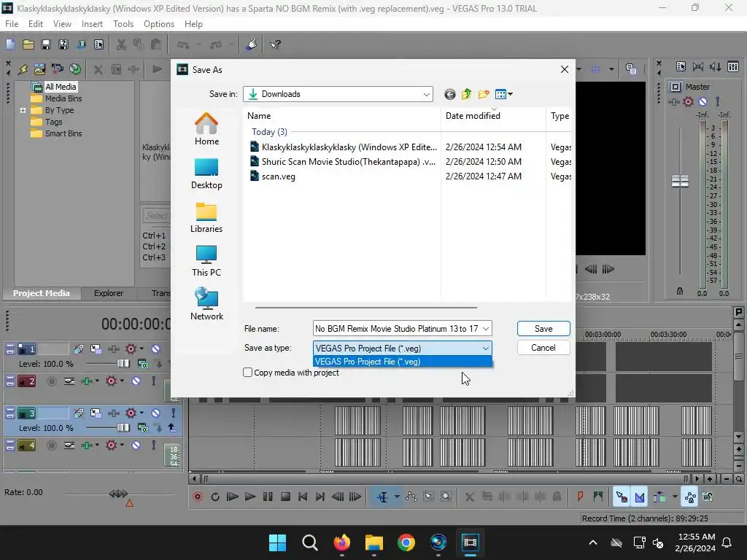Open master FX gear in Master panel

point(688,101)
